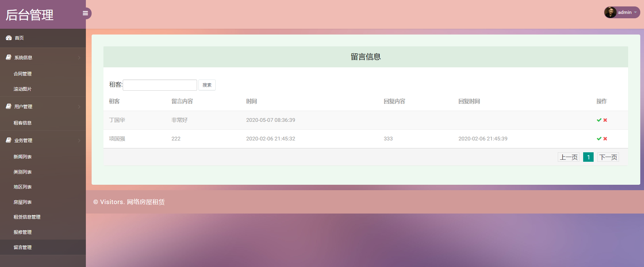Click the admin avatar picture
The width and height of the screenshot is (644, 267).
pyautogui.click(x=610, y=12)
